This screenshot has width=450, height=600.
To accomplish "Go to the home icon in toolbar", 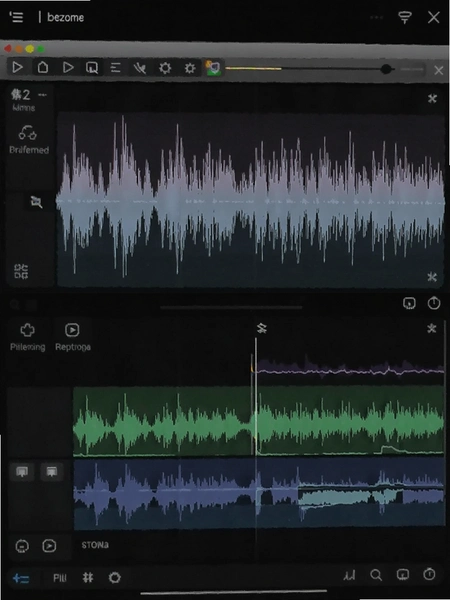I will pyautogui.click(x=43, y=68).
